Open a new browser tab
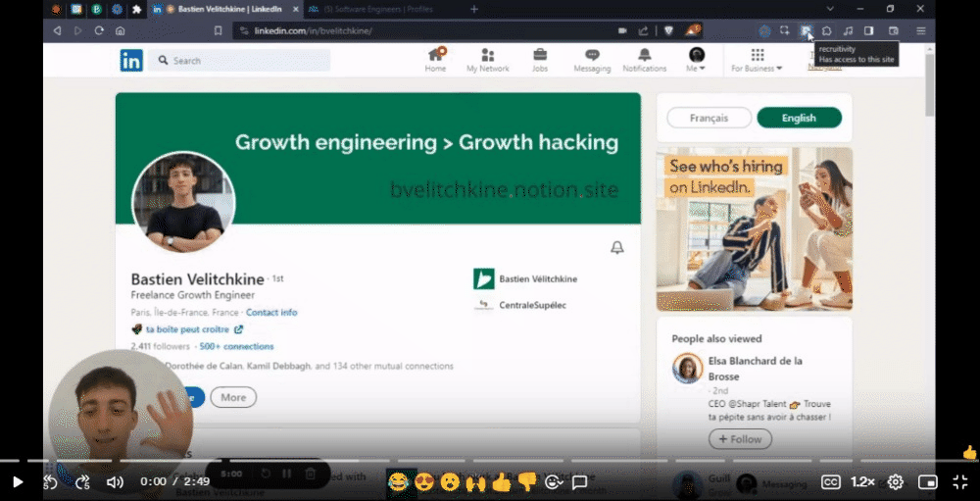Screen dimensions: 980x501 473,9
